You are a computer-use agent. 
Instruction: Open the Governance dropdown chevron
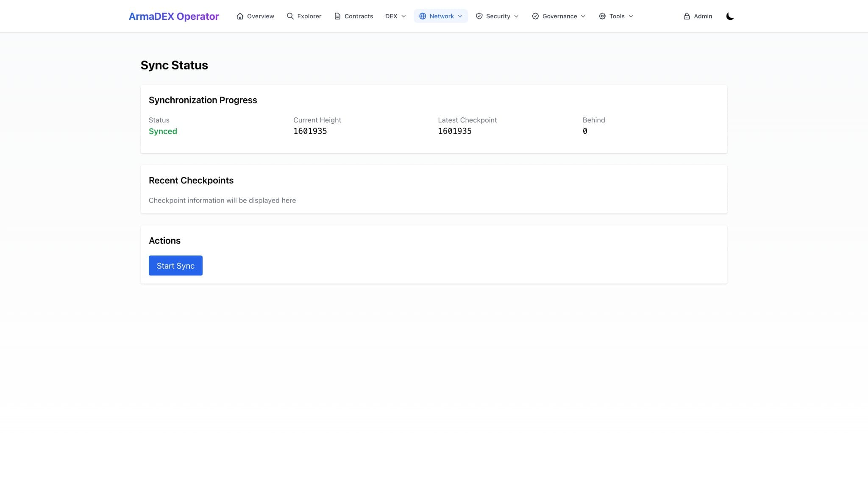click(584, 16)
